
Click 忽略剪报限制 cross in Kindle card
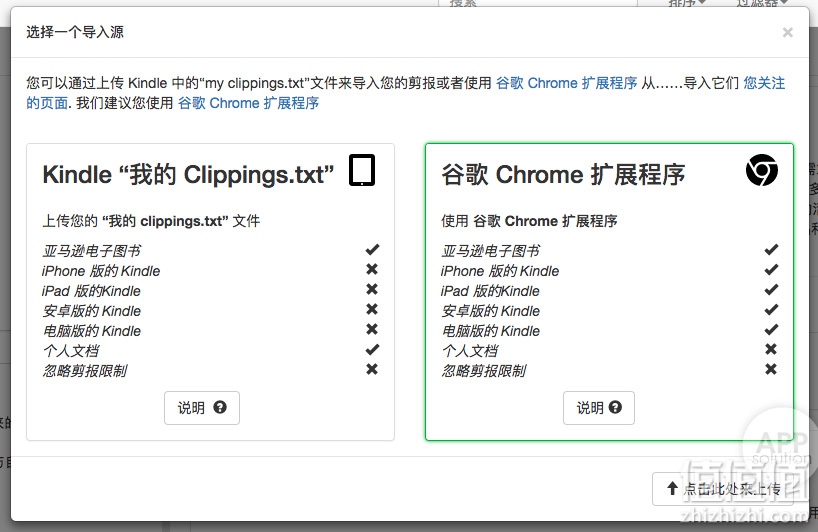(x=372, y=369)
